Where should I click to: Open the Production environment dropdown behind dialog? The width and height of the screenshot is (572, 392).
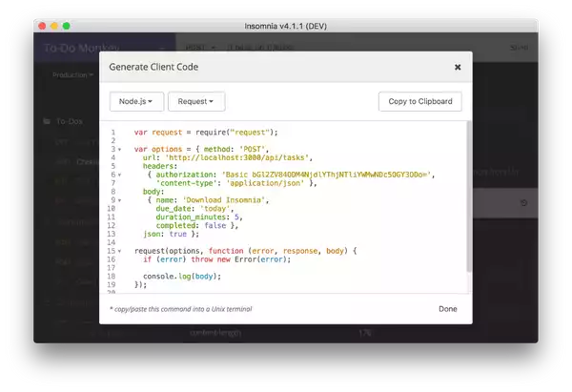pyautogui.click(x=72, y=74)
